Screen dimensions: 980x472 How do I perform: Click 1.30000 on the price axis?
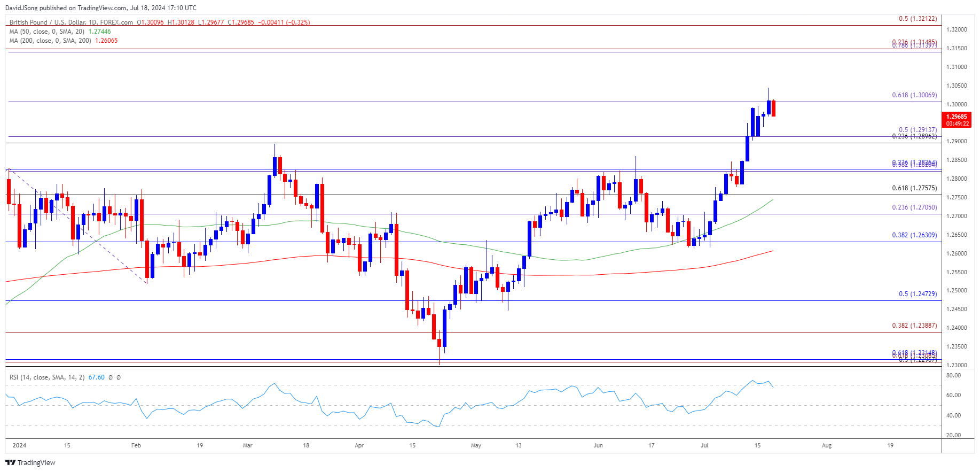pyautogui.click(x=957, y=105)
